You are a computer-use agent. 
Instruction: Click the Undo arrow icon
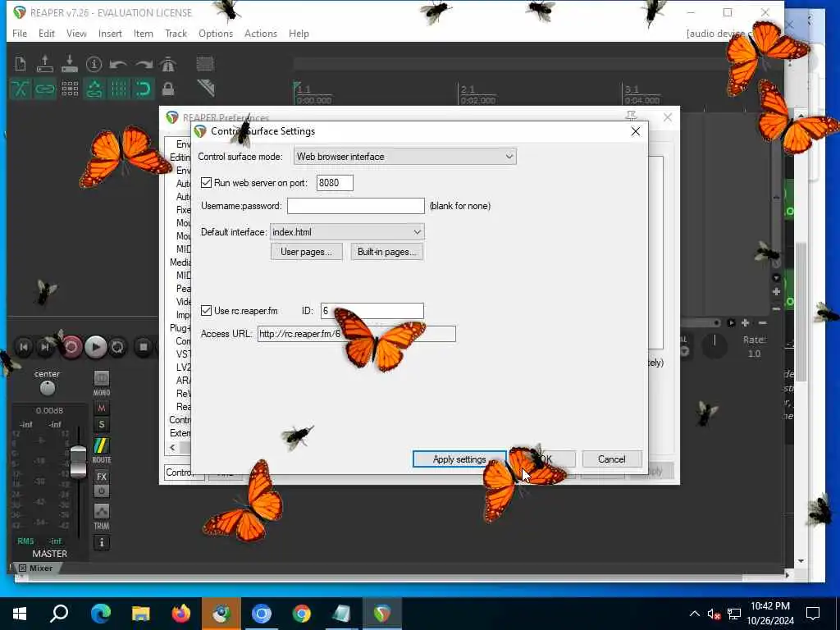[x=118, y=65]
